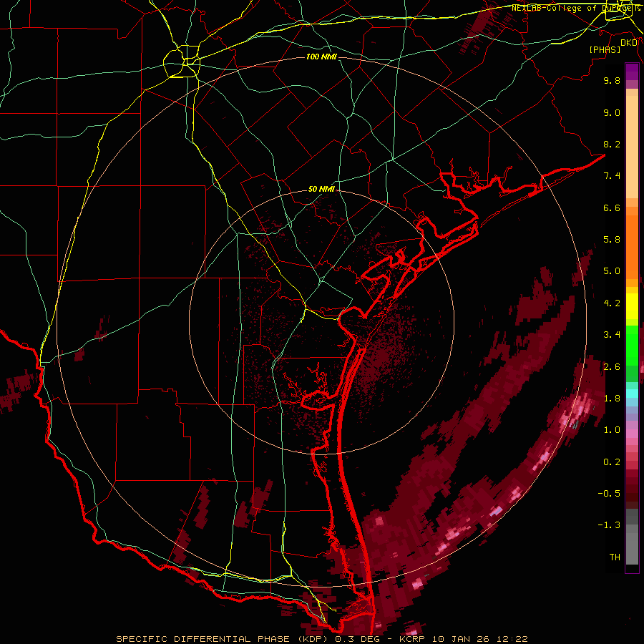
Task: Click the 5.0 value on the color scale
Action: (x=612, y=271)
